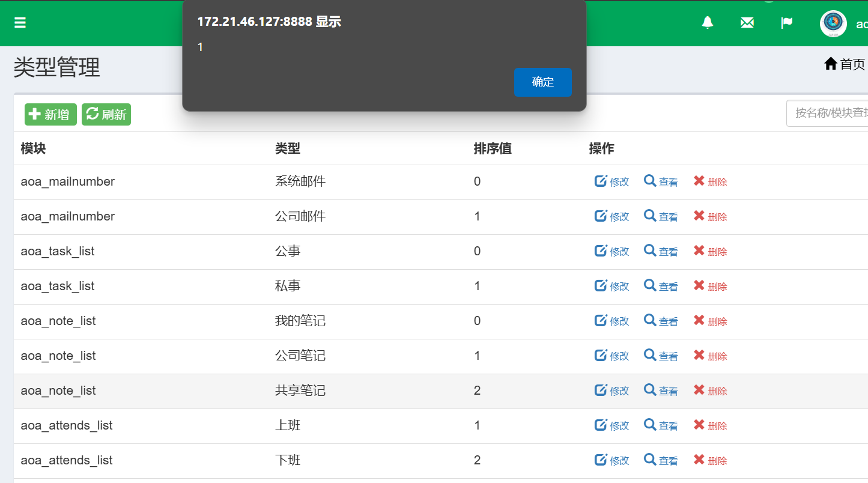Edit (修改) the 我的笔记 row
Screen dimensions: 868x483
[612, 321]
